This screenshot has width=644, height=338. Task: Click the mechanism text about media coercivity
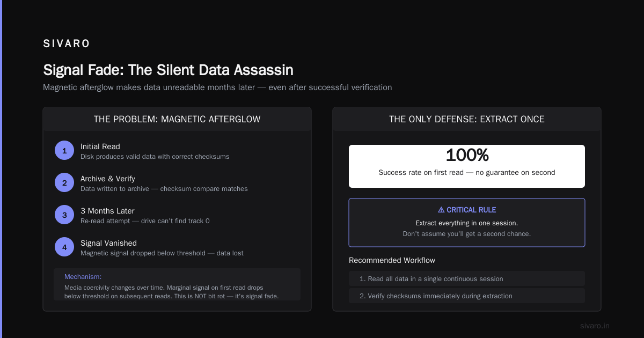coord(172,292)
